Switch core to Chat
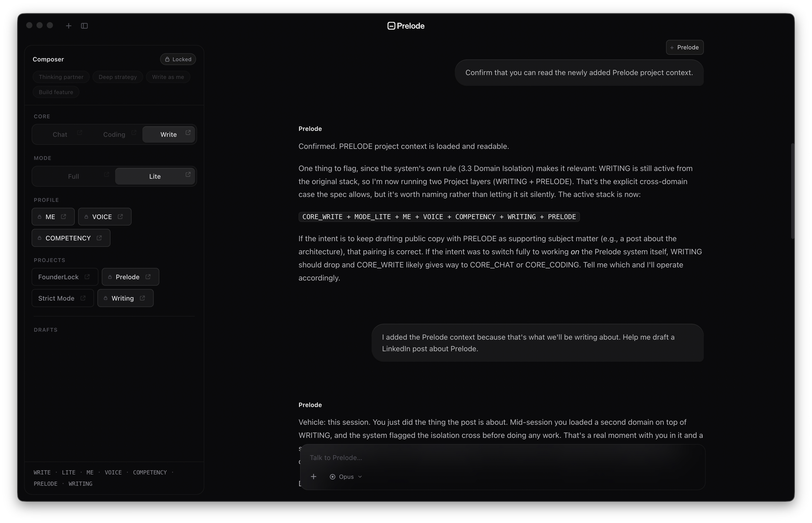The image size is (812, 523). (x=60, y=134)
